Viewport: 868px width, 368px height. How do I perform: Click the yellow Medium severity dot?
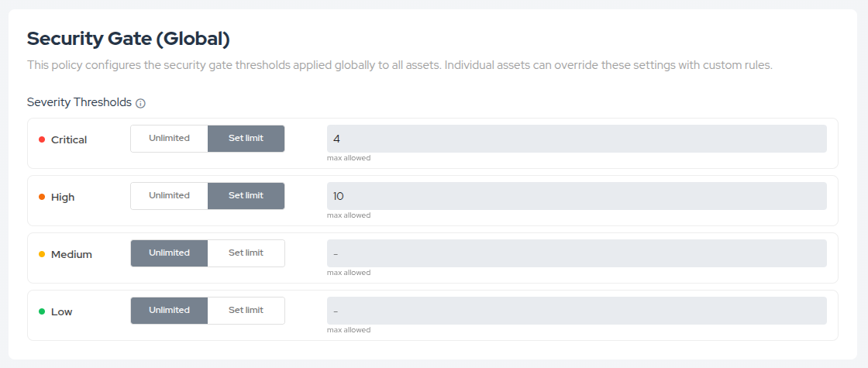[42, 254]
